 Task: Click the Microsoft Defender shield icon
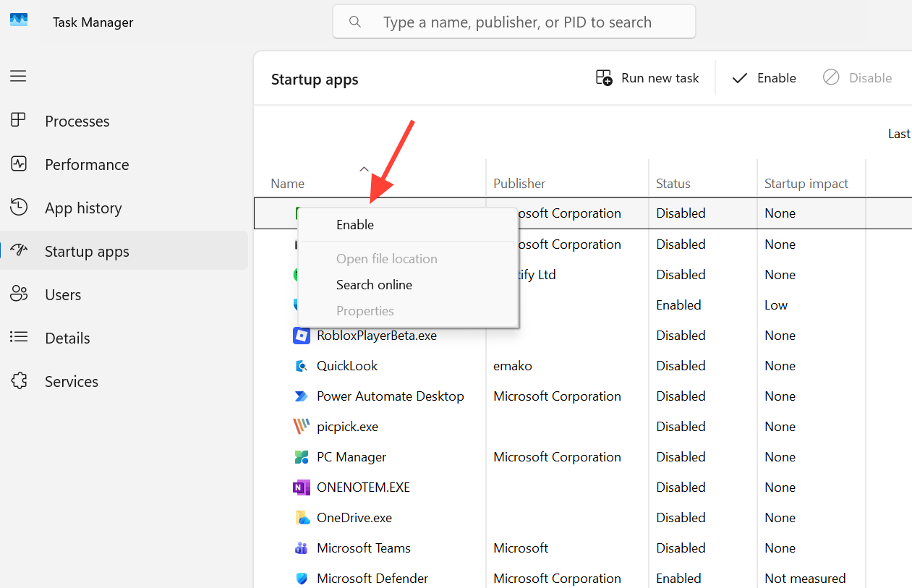(302, 579)
